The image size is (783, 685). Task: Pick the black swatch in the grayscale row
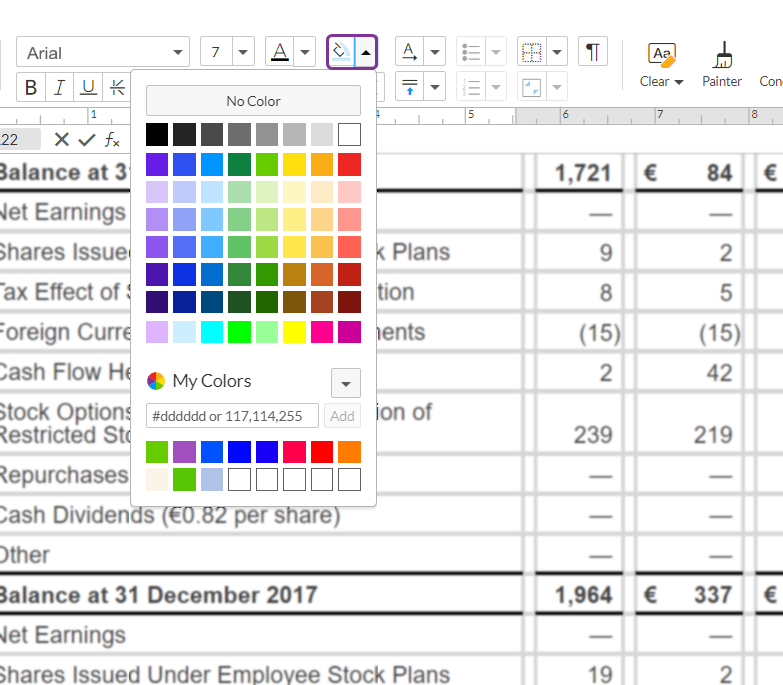click(x=157, y=135)
